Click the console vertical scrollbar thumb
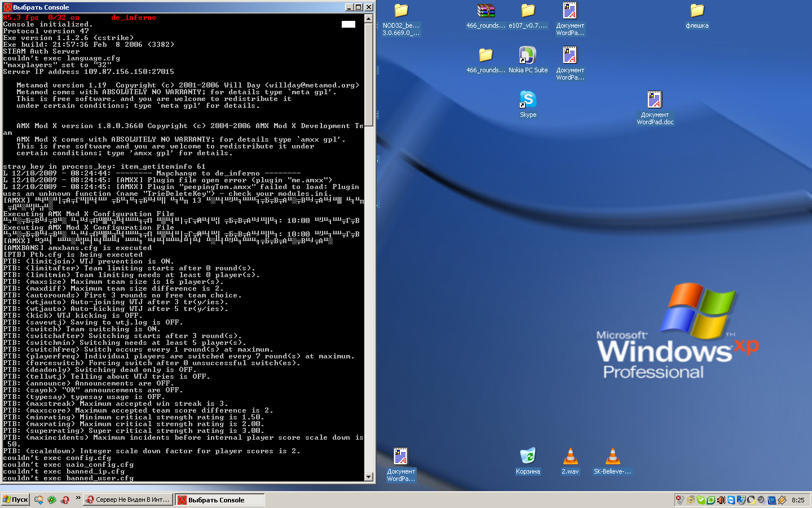Screen dimensions: 812x508 pyautogui.click(x=369, y=75)
